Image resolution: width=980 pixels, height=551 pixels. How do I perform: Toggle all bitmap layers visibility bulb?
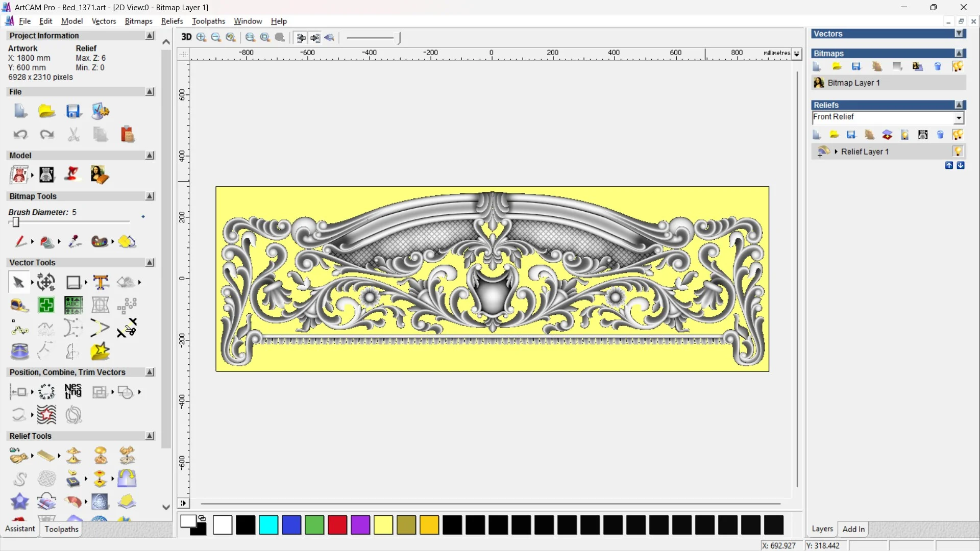[x=958, y=66]
